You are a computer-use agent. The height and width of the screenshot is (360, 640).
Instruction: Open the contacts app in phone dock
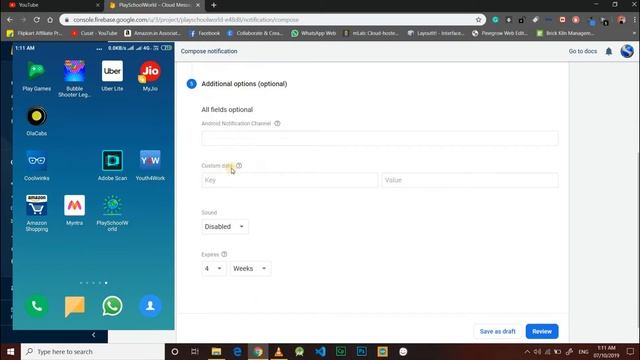(150, 306)
